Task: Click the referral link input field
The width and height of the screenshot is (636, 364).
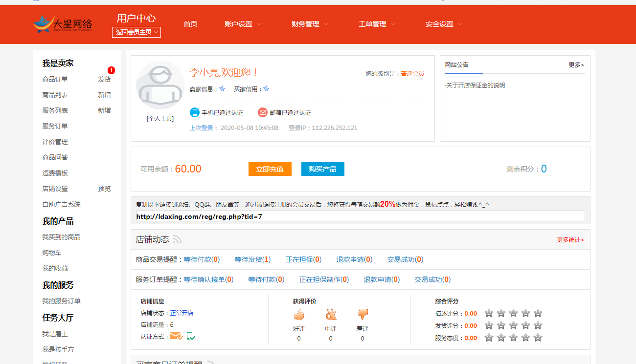Action: [x=360, y=216]
